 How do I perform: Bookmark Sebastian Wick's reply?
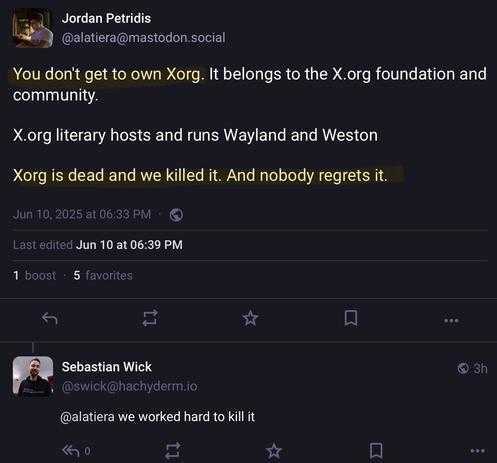pos(376,451)
